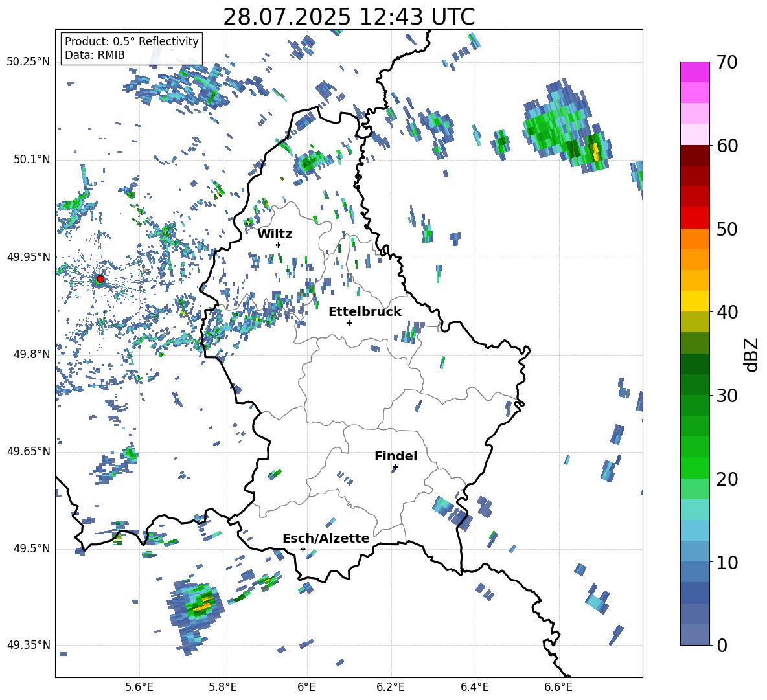The height and width of the screenshot is (700, 767).
Task: Click the orange storm core in the southwest cell
Action: click(x=201, y=607)
